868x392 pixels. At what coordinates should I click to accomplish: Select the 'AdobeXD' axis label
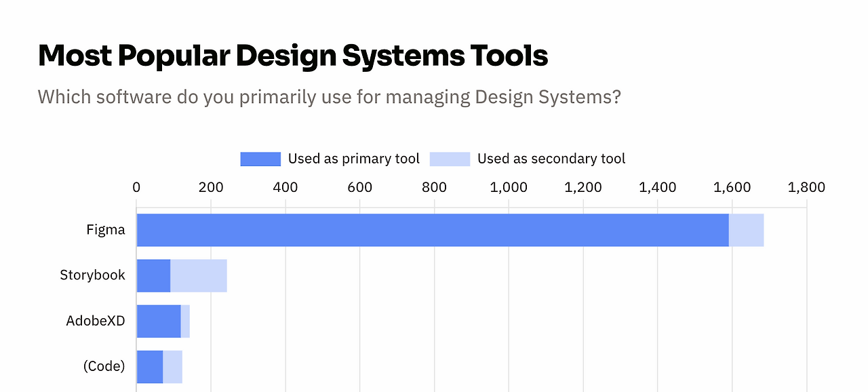[96, 321]
